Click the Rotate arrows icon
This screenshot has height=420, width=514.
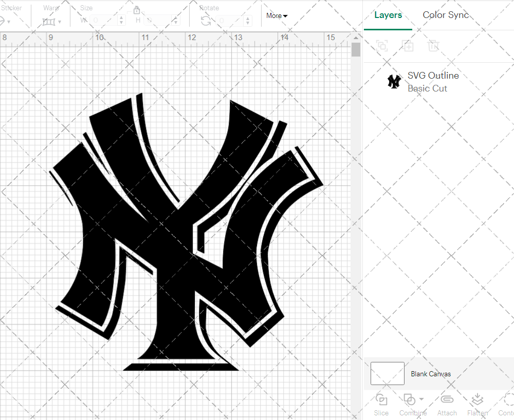pyautogui.click(x=206, y=21)
